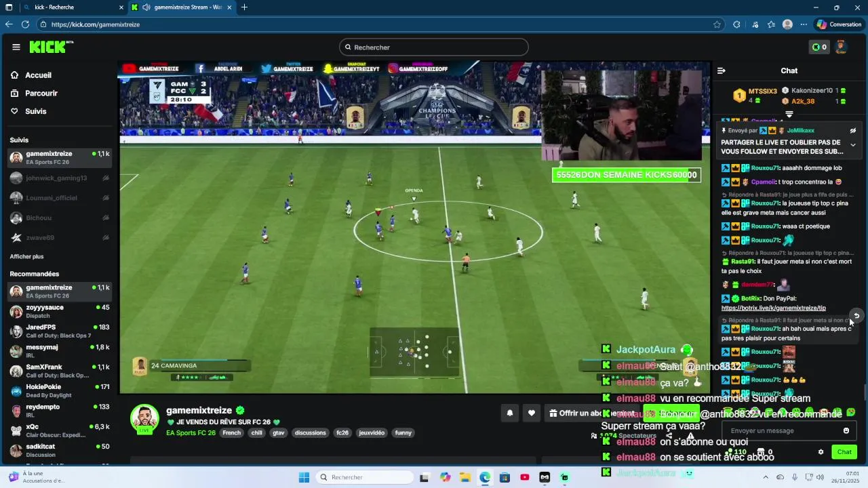Open sadkitcat recommended channel

pyautogui.click(x=60, y=451)
